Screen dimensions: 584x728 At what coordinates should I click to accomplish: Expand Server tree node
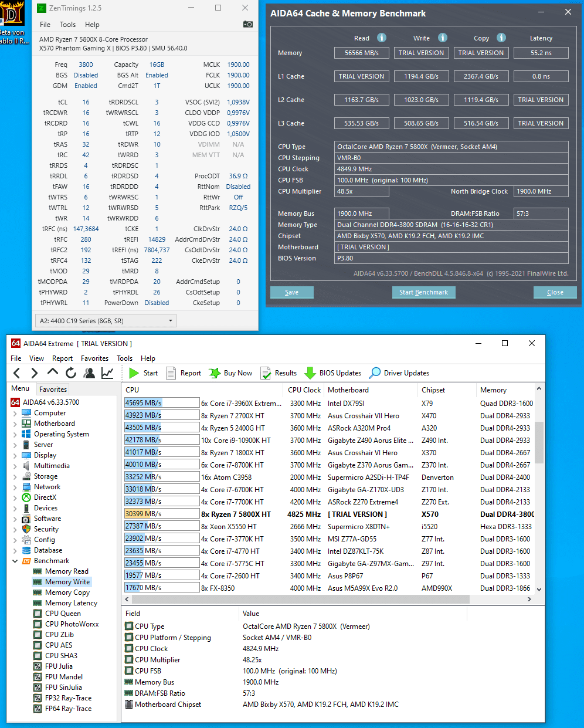(15, 445)
